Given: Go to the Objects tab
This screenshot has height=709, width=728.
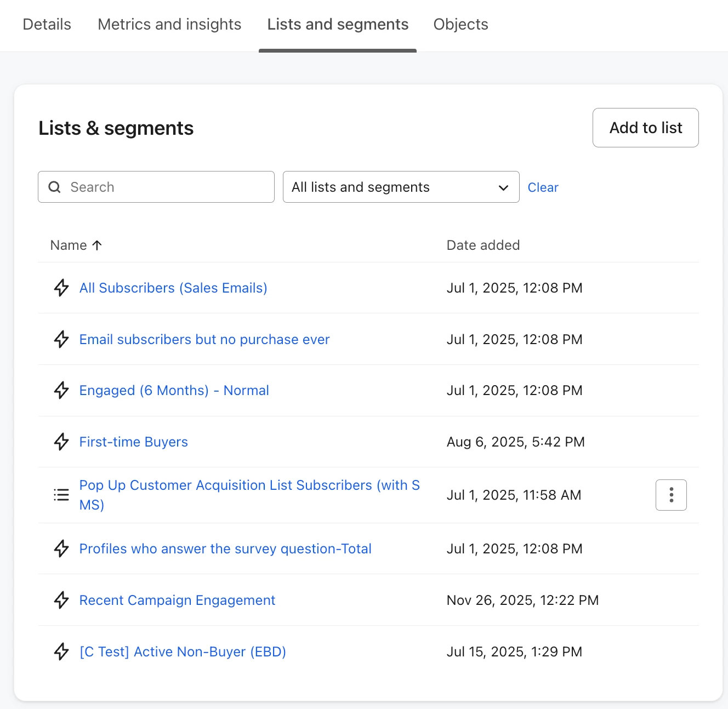Looking at the screenshot, I should 460,25.
